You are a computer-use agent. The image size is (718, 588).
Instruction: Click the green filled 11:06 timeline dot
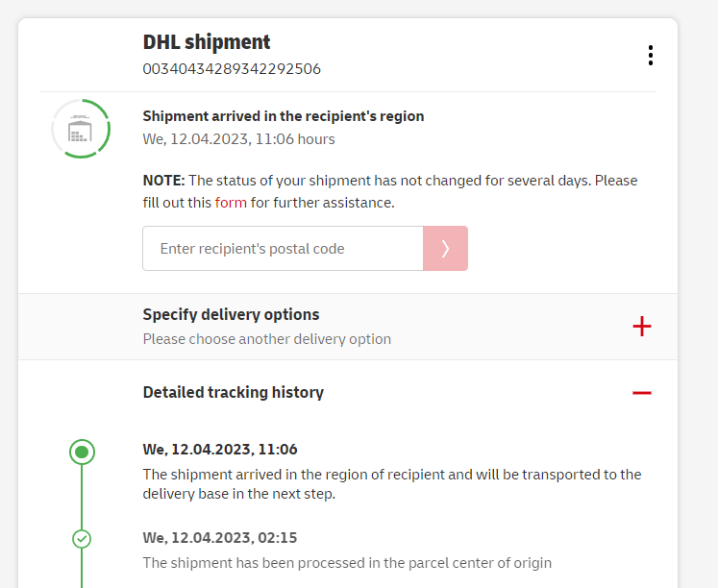[82, 452]
